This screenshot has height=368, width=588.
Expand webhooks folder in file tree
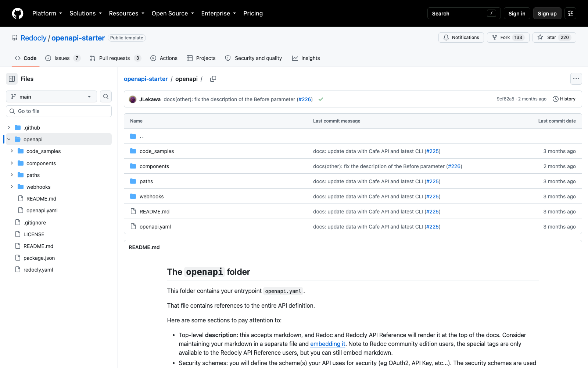(12, 187)
